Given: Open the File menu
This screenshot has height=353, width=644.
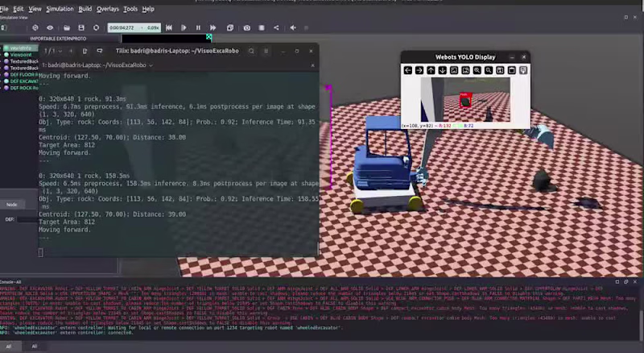Looking at the screenshot, I should [4, 9].
